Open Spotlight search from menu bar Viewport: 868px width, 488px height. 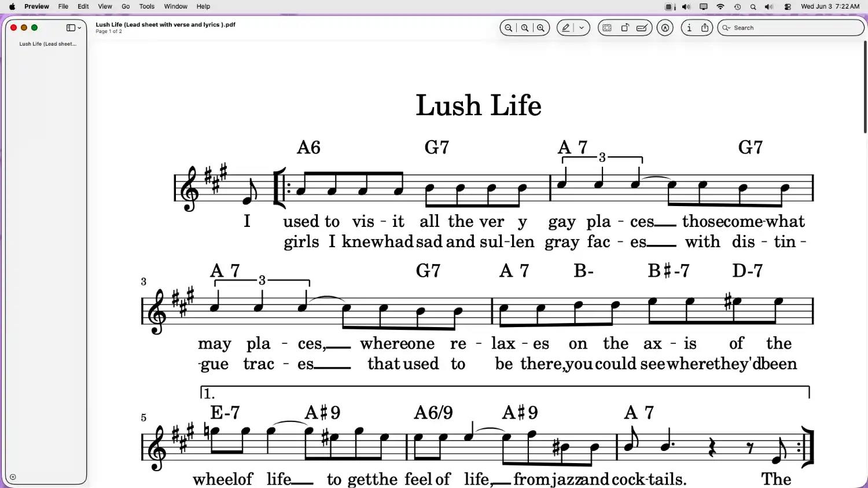(x=753, y=7)
